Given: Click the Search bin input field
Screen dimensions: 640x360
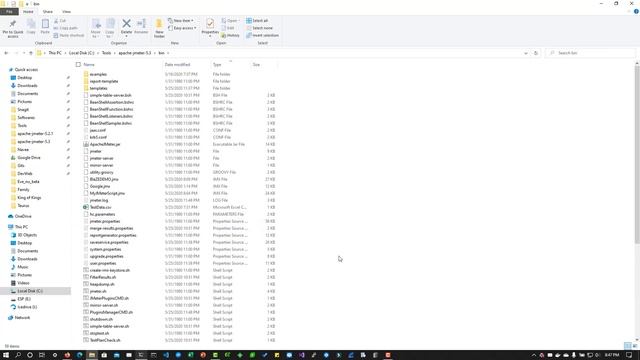Looking at the screenshot, I should pos(590,53).
